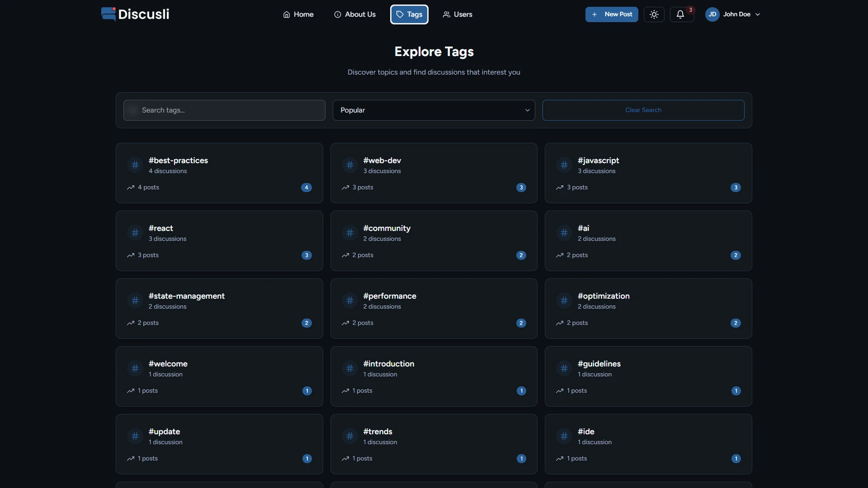Click the count badge on #web-dev card

tap(521, 188)
